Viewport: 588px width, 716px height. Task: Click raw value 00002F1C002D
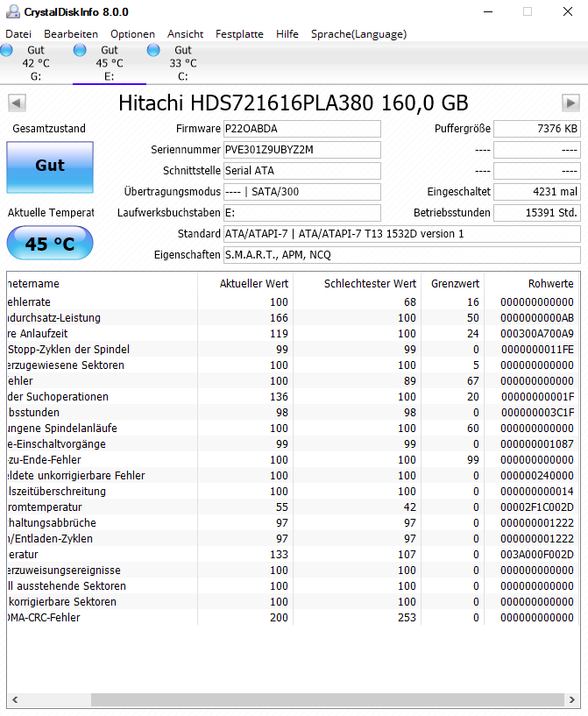tap(537, 507)
